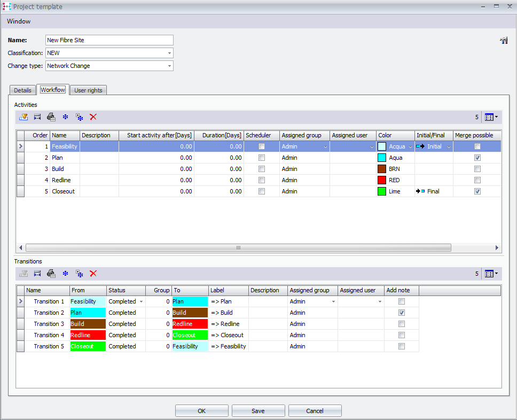The width and height of the screenshot is (517, 420).
Task: Uncheck Merge possible for Closeout activity
Action: click(x=477, y=191)
